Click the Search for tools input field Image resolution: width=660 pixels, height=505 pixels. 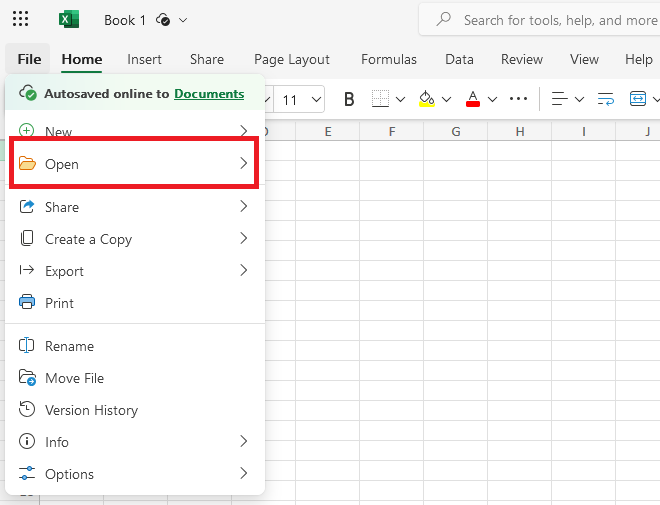(541, 20)
